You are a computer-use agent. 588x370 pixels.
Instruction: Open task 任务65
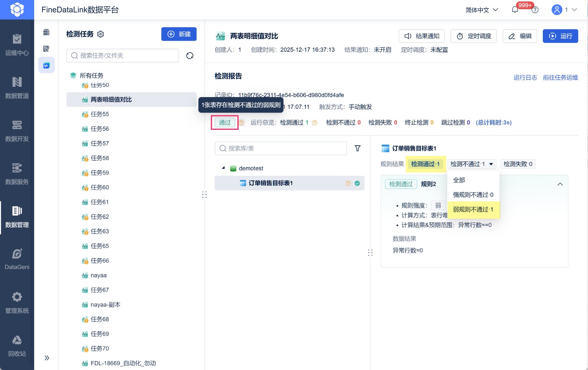click(x=100, y=246)
